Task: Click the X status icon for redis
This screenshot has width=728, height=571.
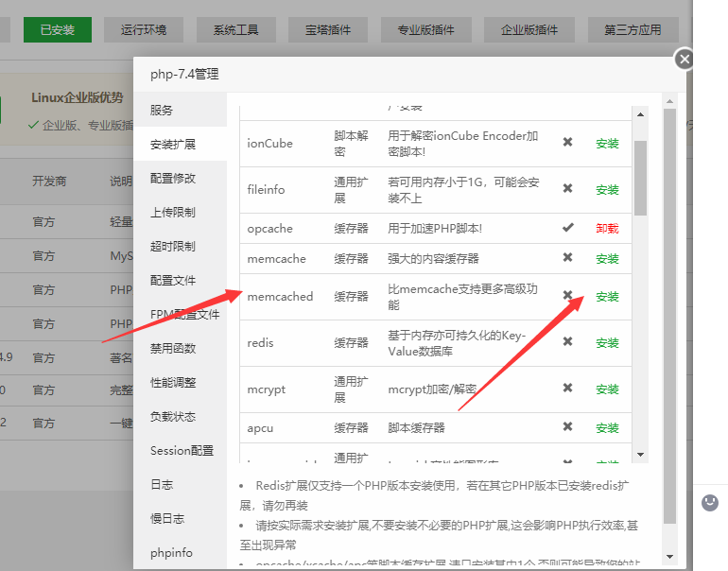Action: point(567,341)
